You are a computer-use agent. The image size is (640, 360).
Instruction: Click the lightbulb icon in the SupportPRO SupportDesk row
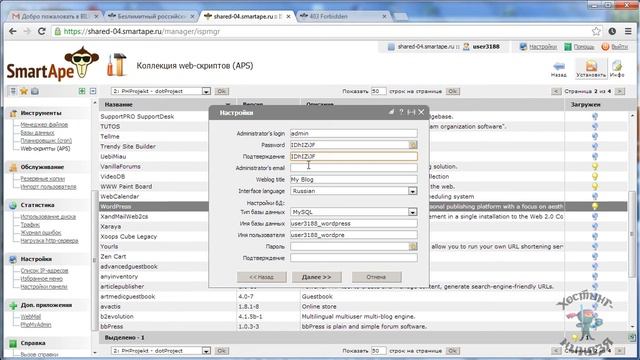595,116
